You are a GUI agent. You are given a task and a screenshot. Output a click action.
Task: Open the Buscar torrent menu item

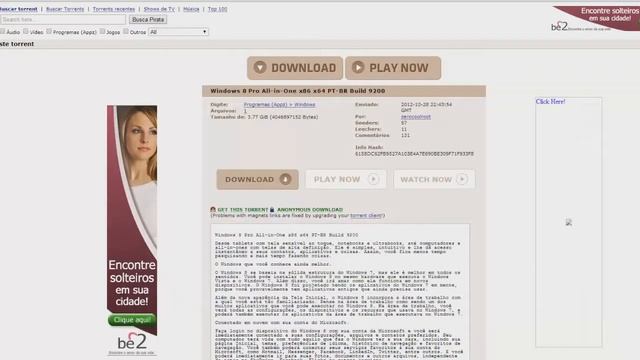(18, 9)
